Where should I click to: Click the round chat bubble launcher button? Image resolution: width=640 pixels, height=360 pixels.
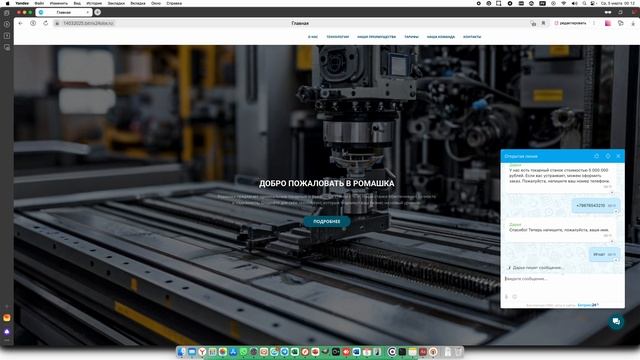click(x=616, y=322)
